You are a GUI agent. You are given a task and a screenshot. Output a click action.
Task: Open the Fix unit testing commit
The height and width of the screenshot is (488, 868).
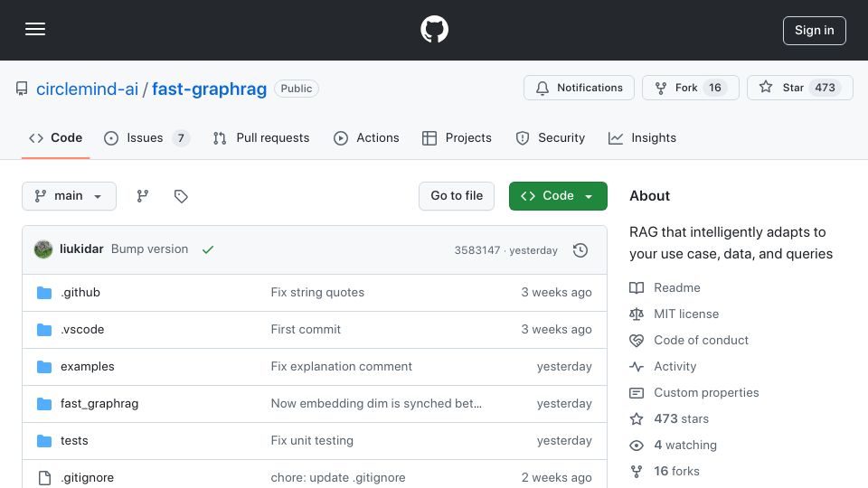pyautogui.click(x=312, y=440)
